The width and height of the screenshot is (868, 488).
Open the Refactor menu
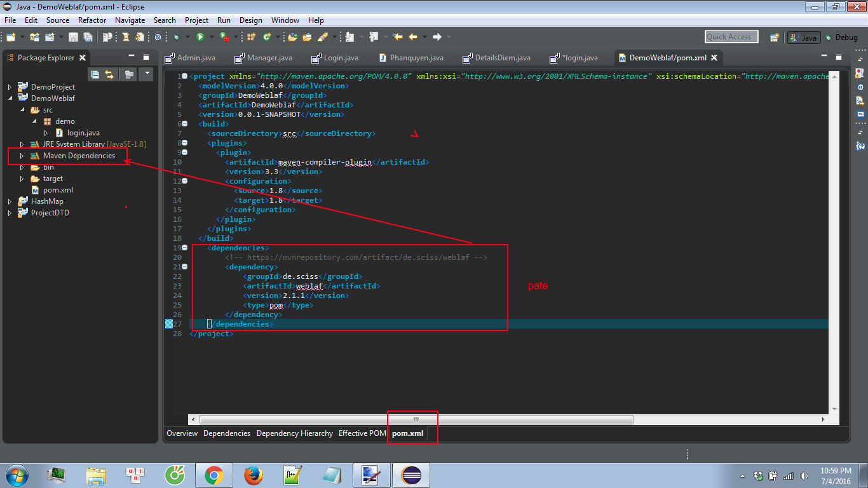[92, 20]
